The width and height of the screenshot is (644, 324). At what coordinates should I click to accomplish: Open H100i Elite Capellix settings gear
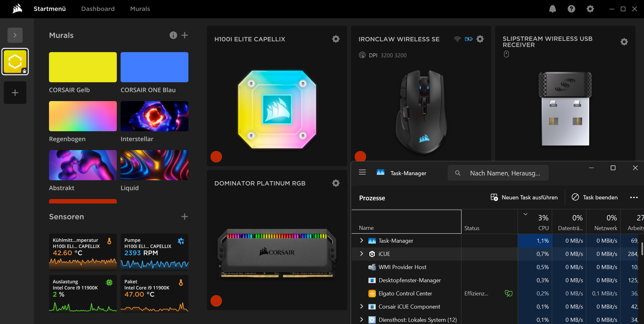point(336,39)
